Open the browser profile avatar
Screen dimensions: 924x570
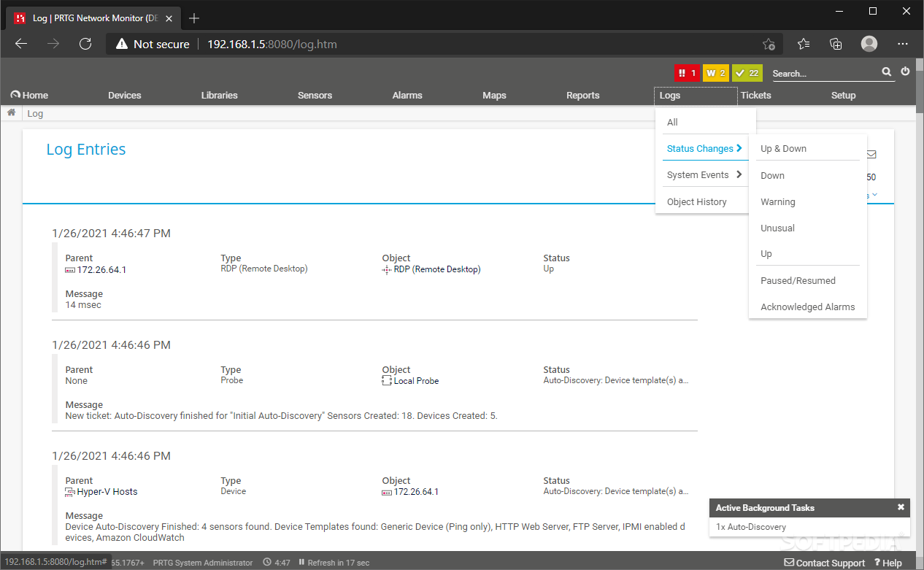click(869, 44)
